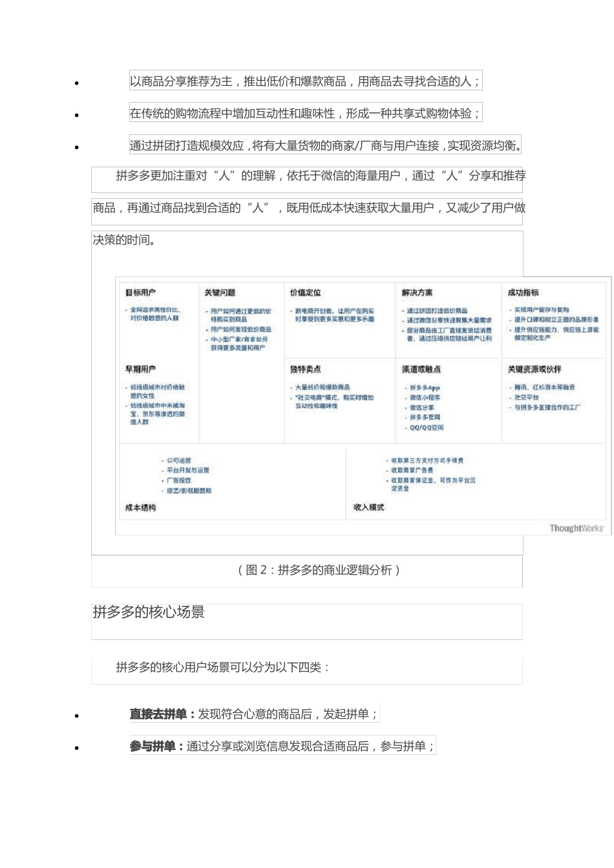Click the text '发现符合心意的商品后，发起拼单；'
The width and height of the screenshot is (614, 868).
point(288,714)
